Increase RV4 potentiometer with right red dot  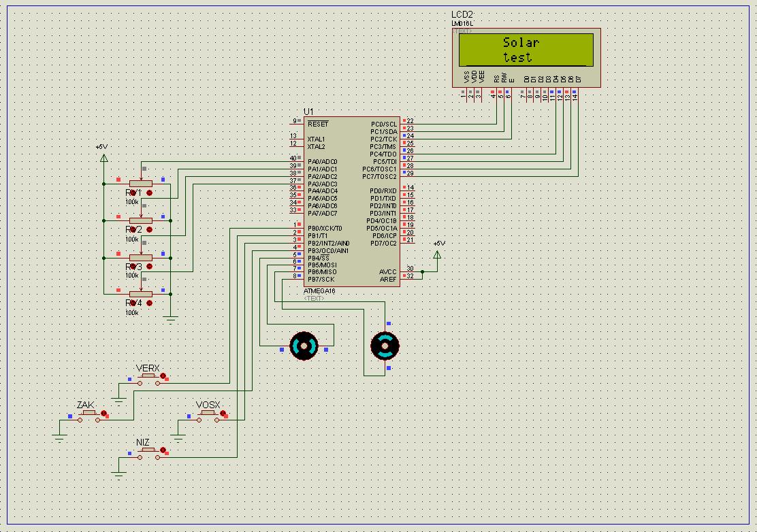coord(149,303)
